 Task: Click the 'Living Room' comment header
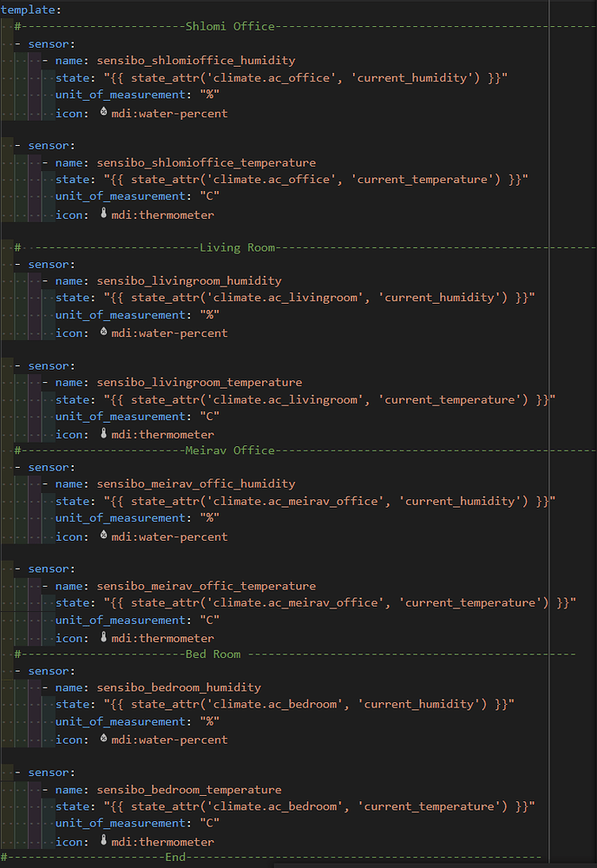tap(237, 247)
